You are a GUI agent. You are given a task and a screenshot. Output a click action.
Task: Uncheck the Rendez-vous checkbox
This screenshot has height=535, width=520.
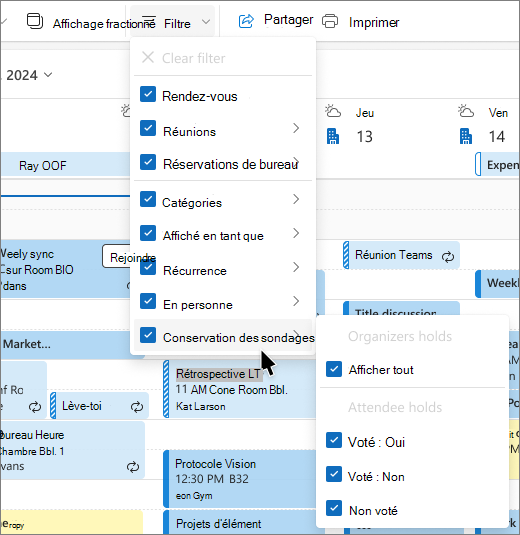coord(148,94)
